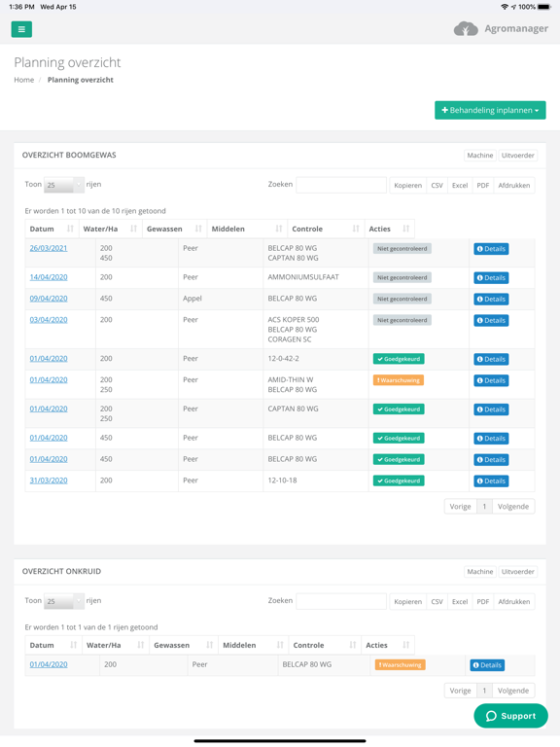Open the 09/04/2020 treatment link

[x=49, y=299]
